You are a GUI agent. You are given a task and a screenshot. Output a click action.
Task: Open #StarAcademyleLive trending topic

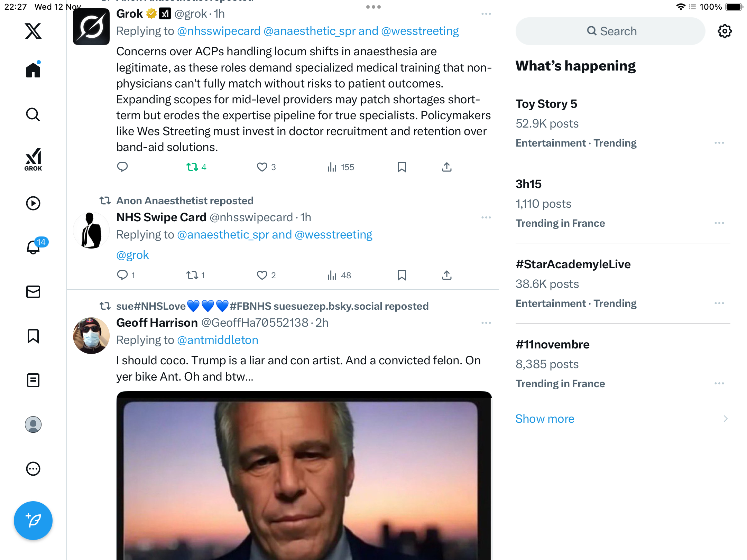[x=573, y=264]
